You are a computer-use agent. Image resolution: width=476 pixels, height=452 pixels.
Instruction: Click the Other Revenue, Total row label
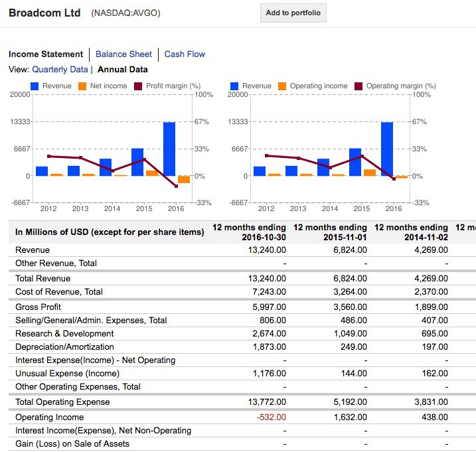[x=56, y=264]
